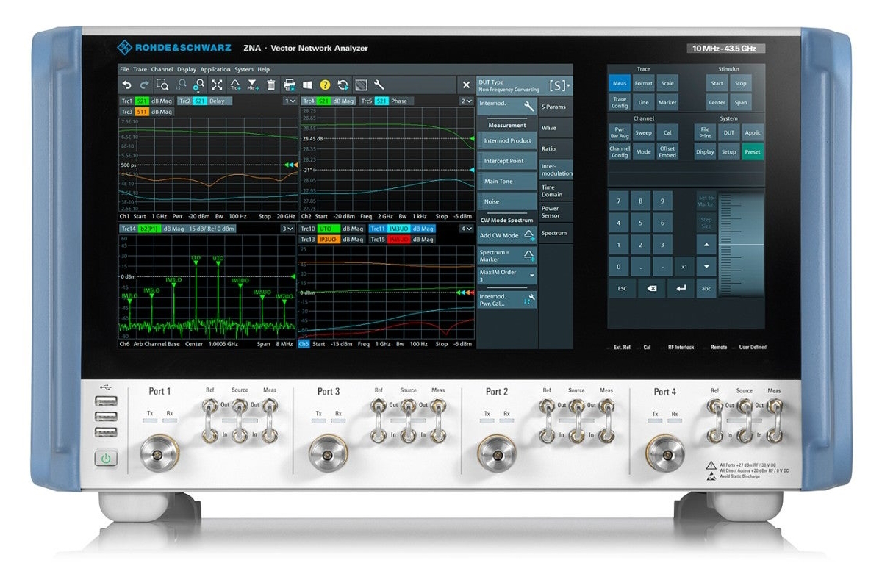This screenshot has height=588, width=882.
Task: Open the Help menu
Action: [263, 69]
